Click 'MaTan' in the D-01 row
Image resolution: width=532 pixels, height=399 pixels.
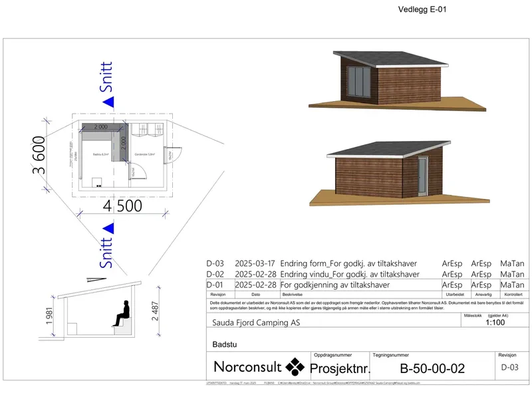coord(512,285)
